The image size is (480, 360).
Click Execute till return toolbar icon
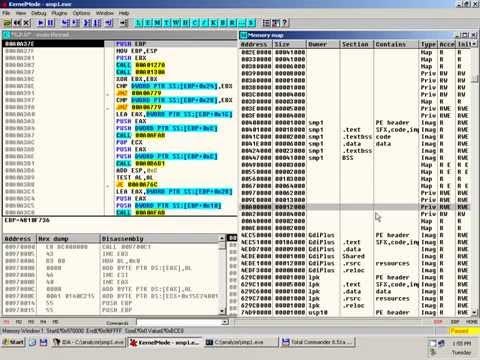pos(109,23)
